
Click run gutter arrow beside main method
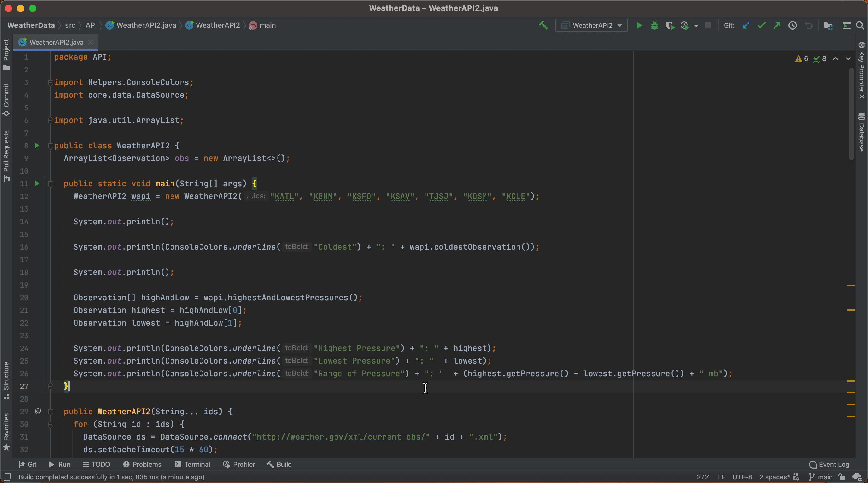[x=37, y=183]
